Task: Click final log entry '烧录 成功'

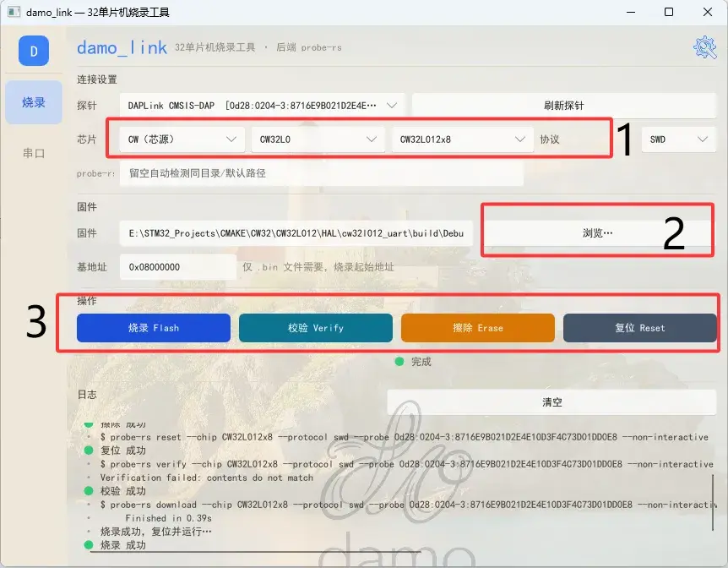Action: [123, 545]
